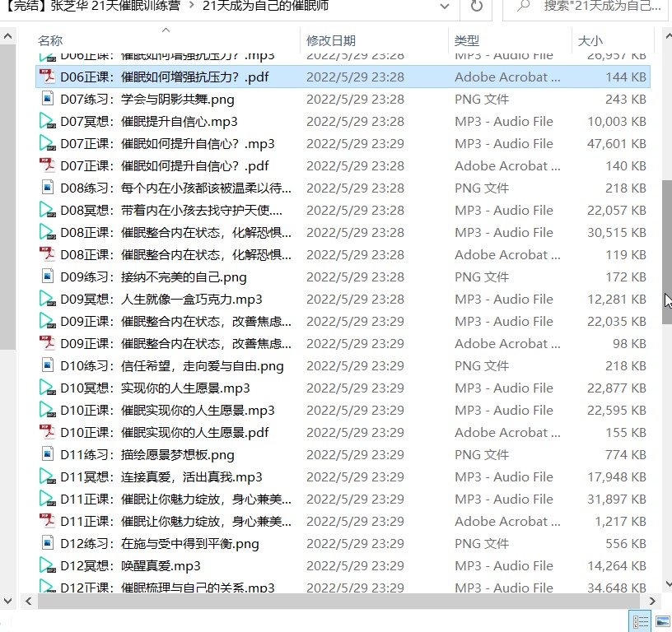Viewport: 672px width, 632px height.
Task: Click file name D06正课：催眠如何增强抗压力？.pdf
Action: tap(165, 77)
